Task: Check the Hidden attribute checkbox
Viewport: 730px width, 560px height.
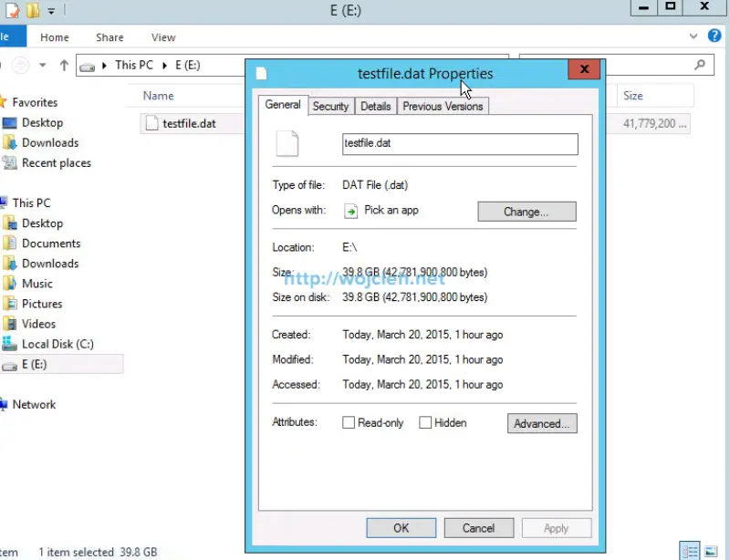Action: (x=425, y=422)
